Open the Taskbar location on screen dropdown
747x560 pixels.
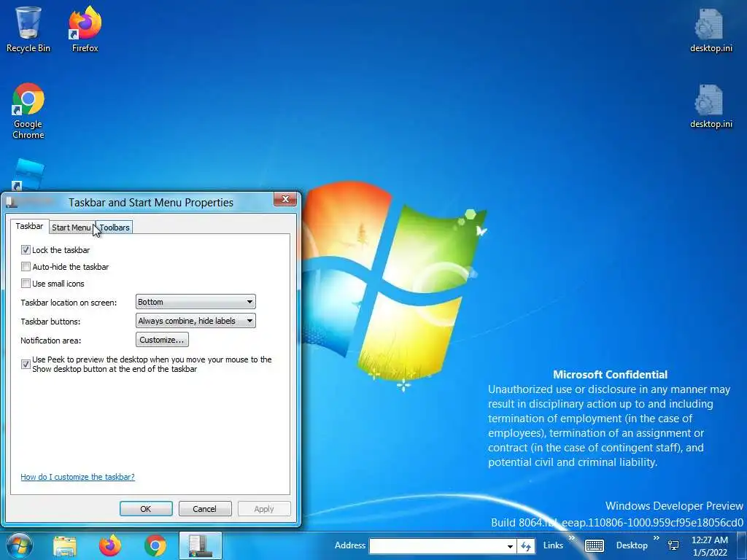(x=196, y=302)
